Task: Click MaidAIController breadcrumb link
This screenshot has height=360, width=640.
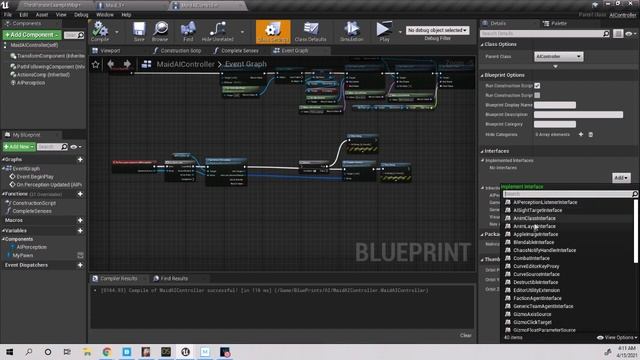Action: tap(185, 64)
